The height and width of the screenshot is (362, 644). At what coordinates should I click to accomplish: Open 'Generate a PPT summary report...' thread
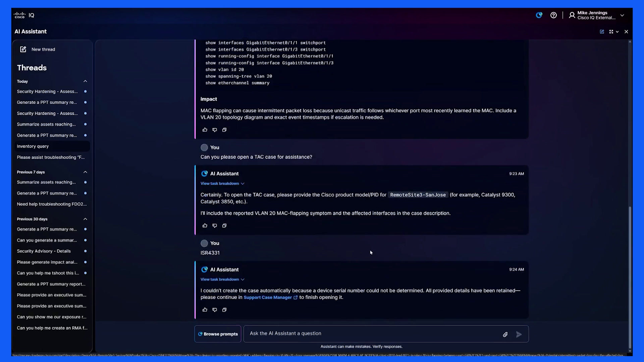click(x=52, y=284)
